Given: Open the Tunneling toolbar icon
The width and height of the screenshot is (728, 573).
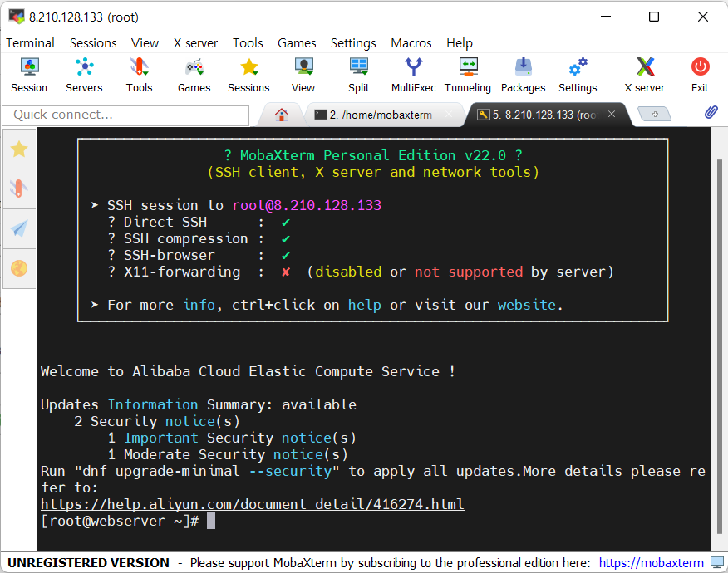Looking at the screenshot, I should pos(468,75).
